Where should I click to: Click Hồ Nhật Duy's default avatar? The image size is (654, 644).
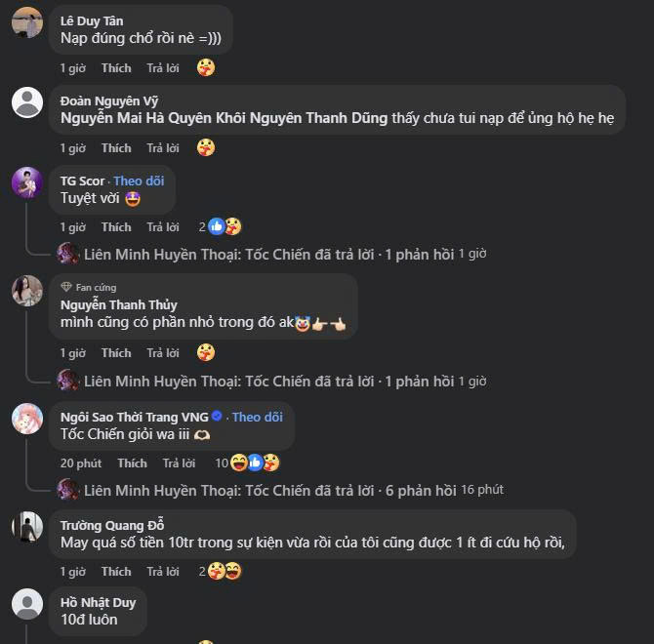pyautogui.click(x=27, y=604)
